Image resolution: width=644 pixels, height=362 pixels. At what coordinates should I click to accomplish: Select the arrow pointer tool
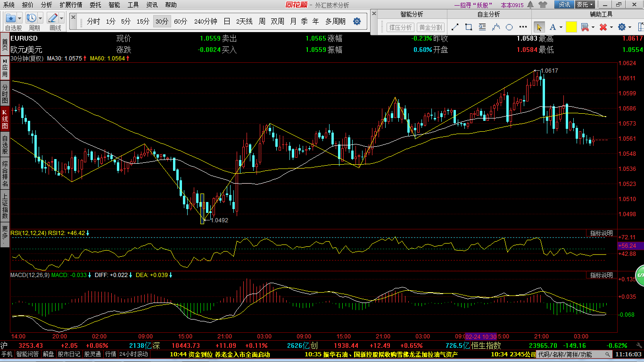(x=539, y=27)
